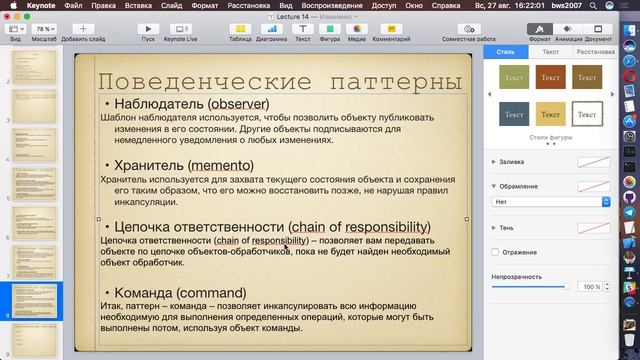Open the Анимация inspector pane
This screenshot has height=360, width=640.
pos(568,29)
